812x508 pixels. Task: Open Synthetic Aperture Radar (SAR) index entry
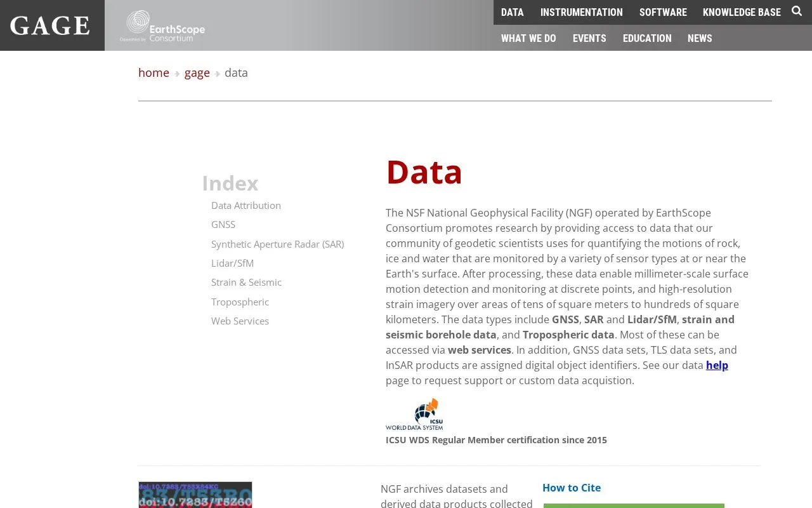click(278, 244)
